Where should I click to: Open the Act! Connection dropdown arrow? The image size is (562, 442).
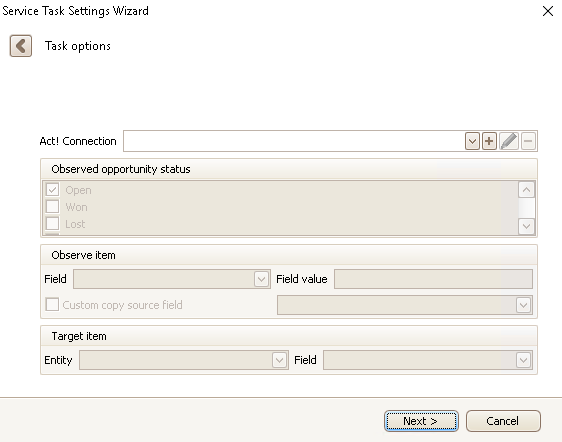pyautogui.click(x=472, y=141)
